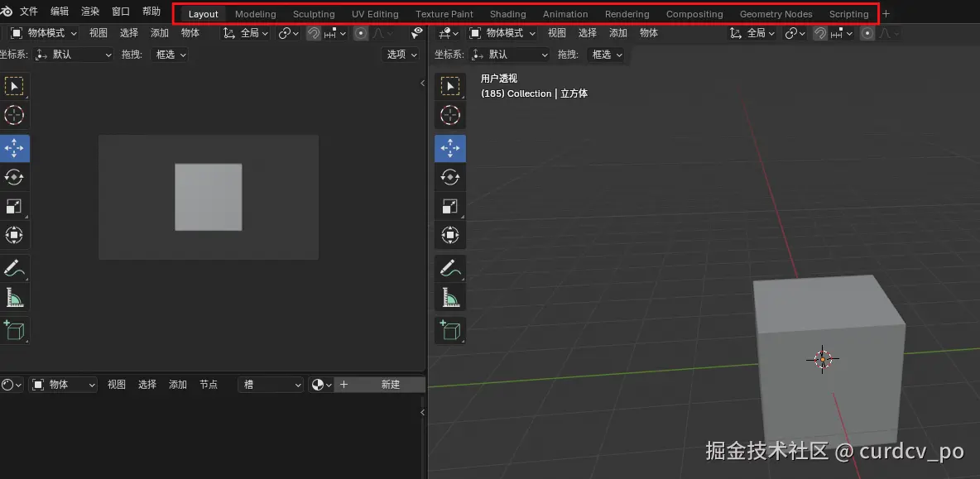
Task: Open shader editor type dropdown
Action: [12, 385]
